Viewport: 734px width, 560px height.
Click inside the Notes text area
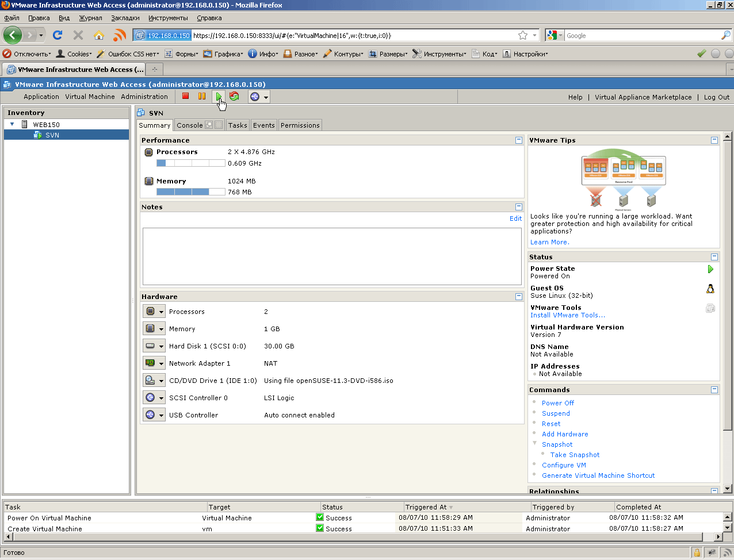point(332,256)
